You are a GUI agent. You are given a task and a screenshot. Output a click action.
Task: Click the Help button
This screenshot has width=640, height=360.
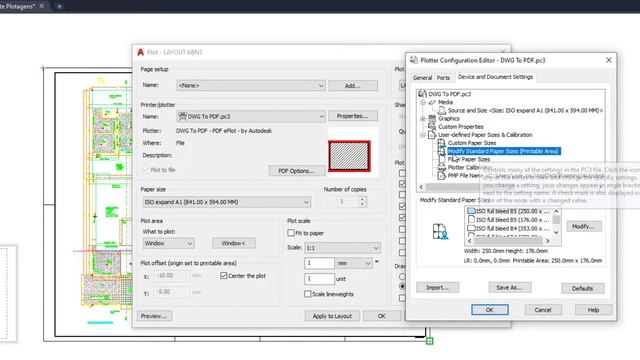[593, 310]
